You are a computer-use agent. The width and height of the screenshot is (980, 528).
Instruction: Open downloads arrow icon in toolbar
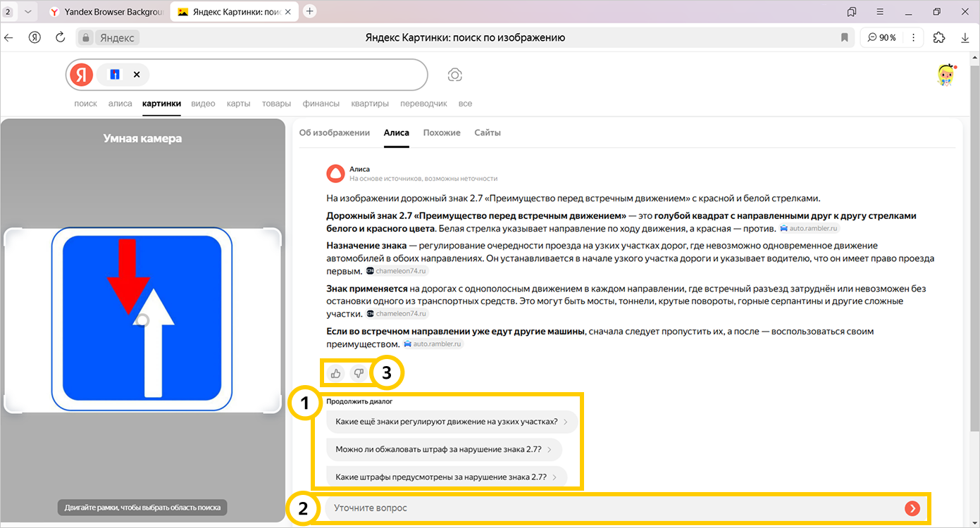tap(965, 37)
